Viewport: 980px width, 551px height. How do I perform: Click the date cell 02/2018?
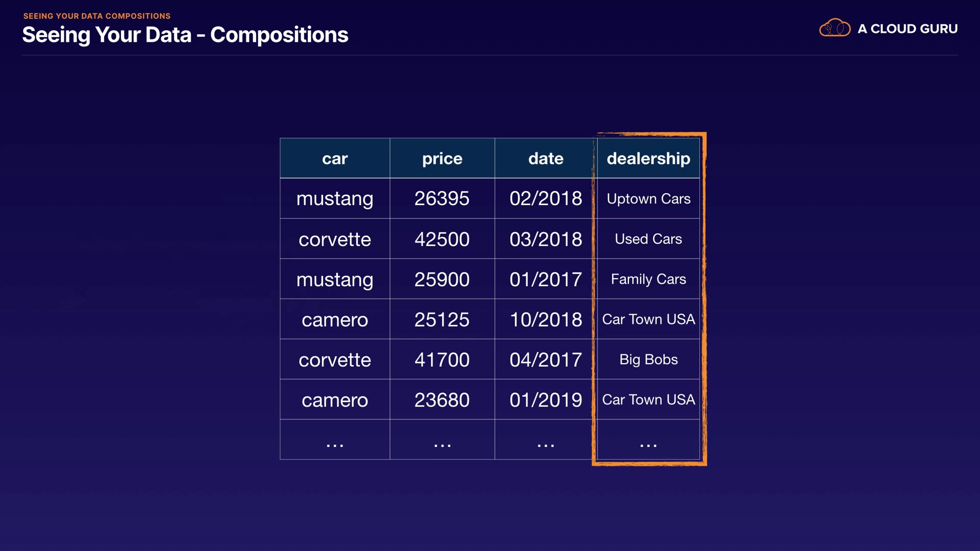[x=545, y=198]
